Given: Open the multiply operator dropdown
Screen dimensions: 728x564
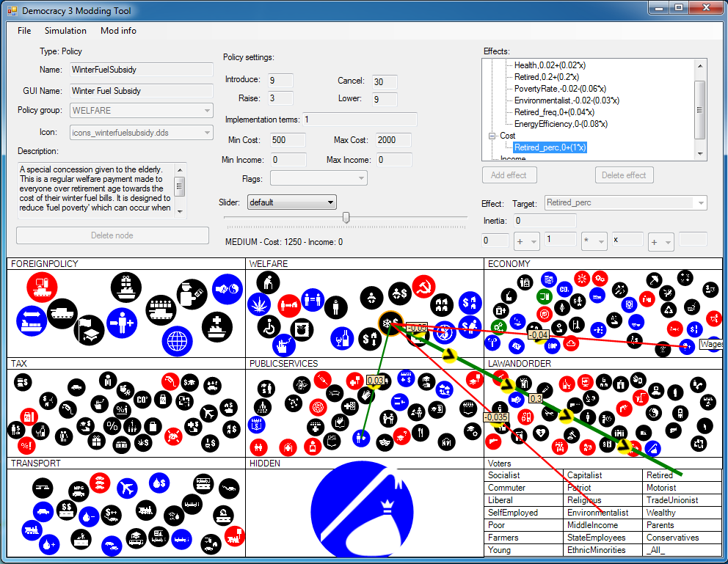Looking at the screenshot, I should point(594,241).
